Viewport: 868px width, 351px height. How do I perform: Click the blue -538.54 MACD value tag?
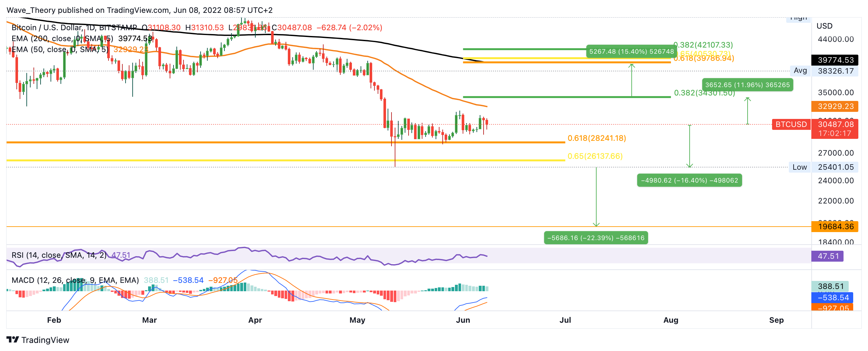(x=833, y=298)
